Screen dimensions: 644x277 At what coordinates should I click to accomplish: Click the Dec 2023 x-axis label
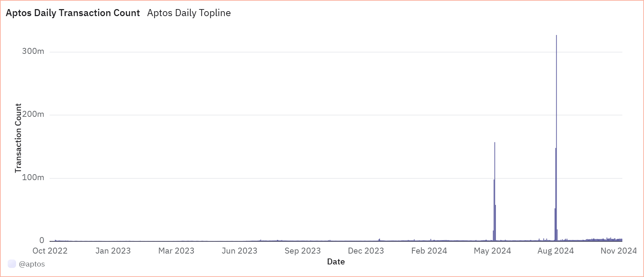point(366,251)
